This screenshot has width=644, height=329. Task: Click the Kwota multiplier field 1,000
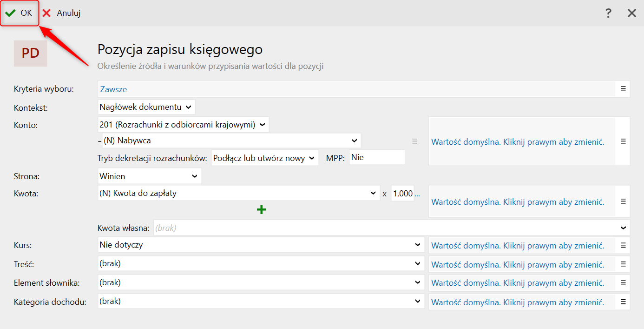pyautogui.click(x=402, y=194)
